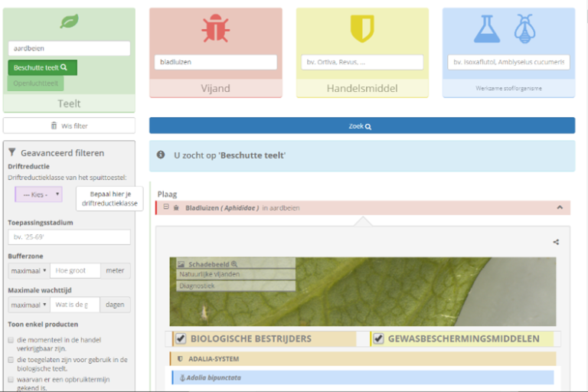Click the Bufferzone 'meter' unit label
This screenshot has height=392, width=588.
115,270
